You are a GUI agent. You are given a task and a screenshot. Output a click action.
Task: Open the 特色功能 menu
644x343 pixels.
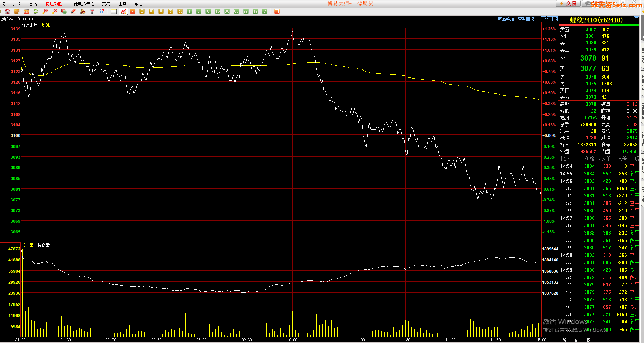pos(54,4)
